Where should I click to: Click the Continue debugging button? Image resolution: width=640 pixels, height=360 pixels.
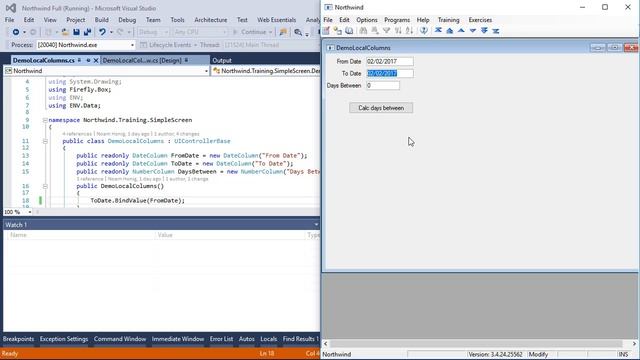(x=250, y=32)
